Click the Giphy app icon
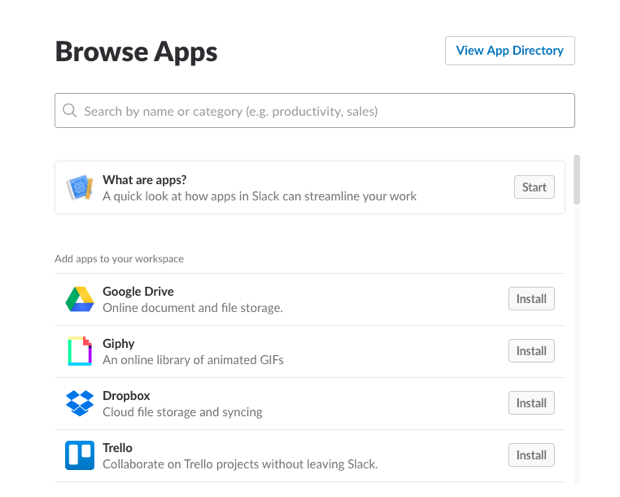The height and width of the screenshot is (497, 620). click(x=79, y=351)
